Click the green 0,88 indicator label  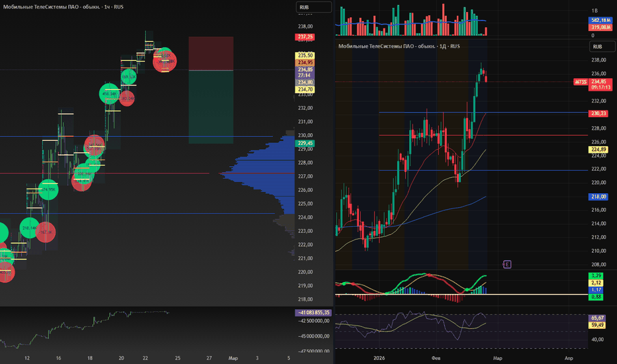pos(596,296)
